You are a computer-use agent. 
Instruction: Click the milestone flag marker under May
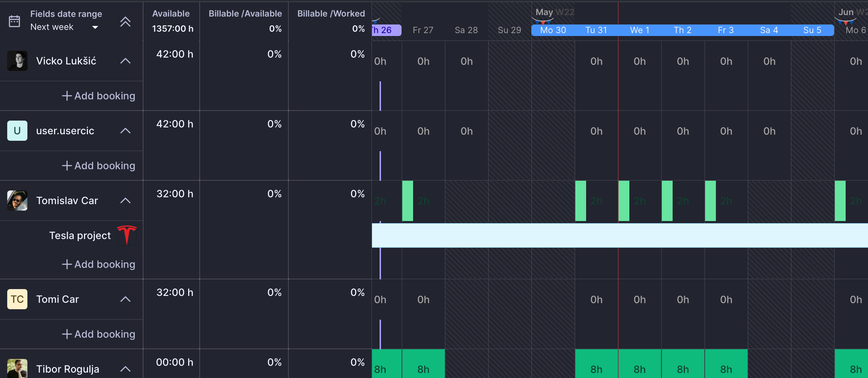point(543,22)
